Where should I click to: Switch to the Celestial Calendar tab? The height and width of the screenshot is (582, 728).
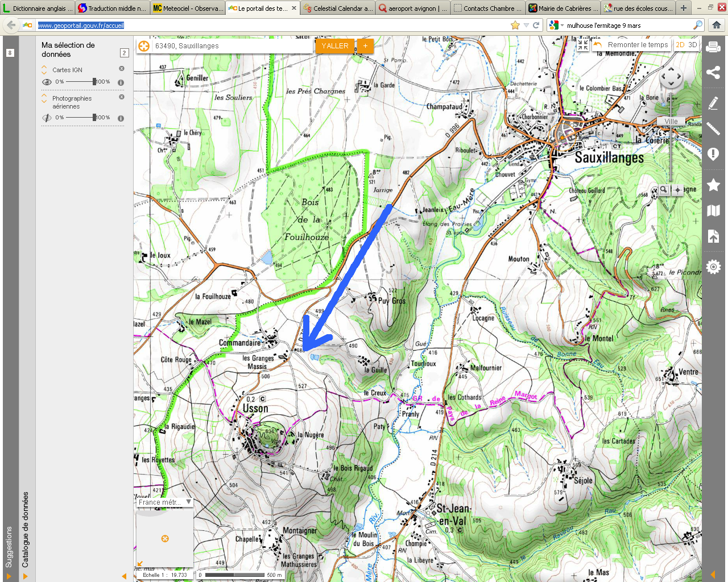click(338, 9)
